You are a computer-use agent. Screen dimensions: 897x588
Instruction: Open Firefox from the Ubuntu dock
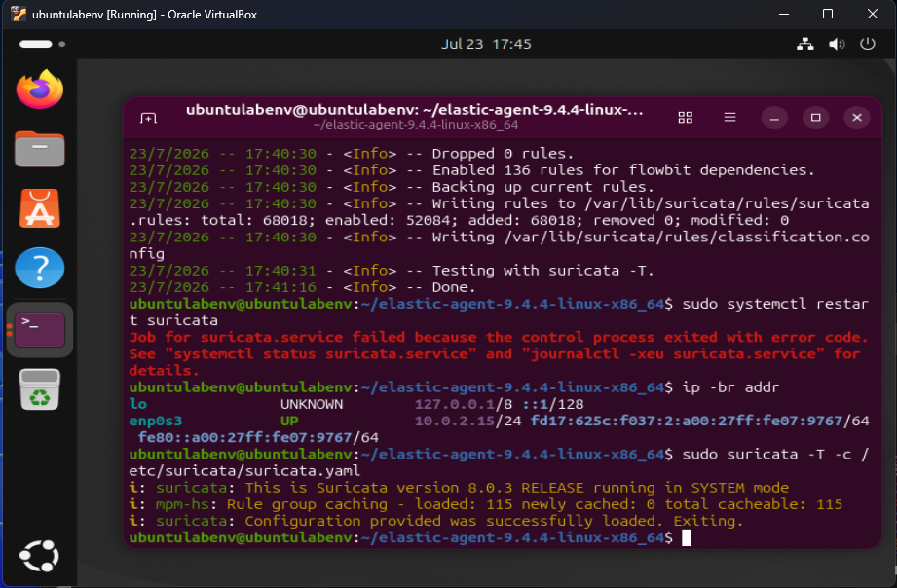(x=40, y=90)
